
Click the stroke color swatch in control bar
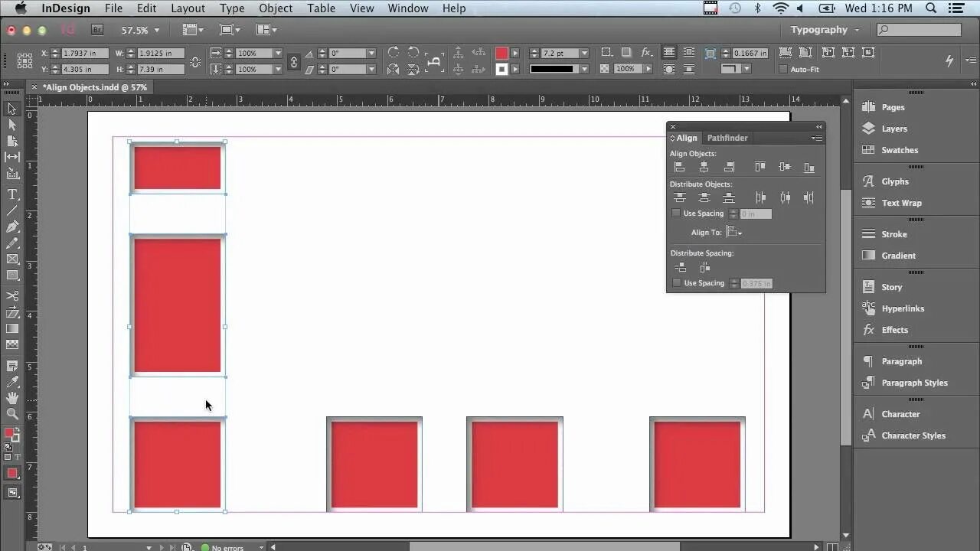(x=501, y=69)
